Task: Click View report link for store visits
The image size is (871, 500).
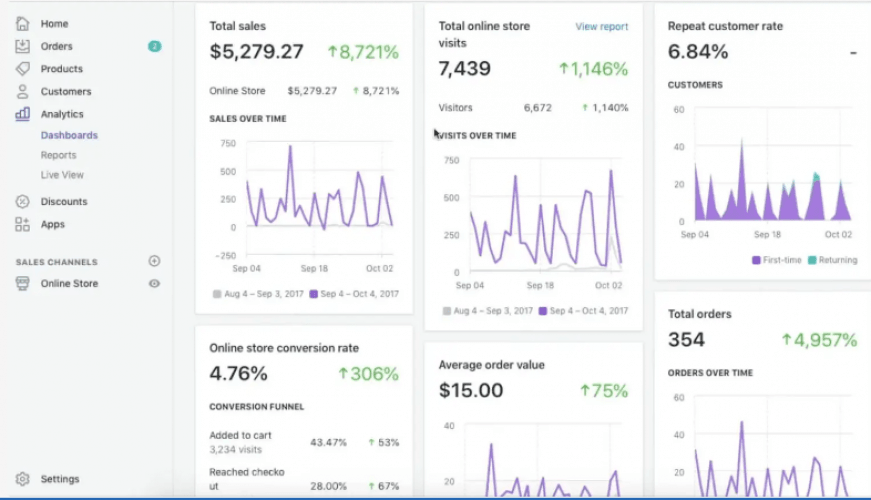Action: 602,27
